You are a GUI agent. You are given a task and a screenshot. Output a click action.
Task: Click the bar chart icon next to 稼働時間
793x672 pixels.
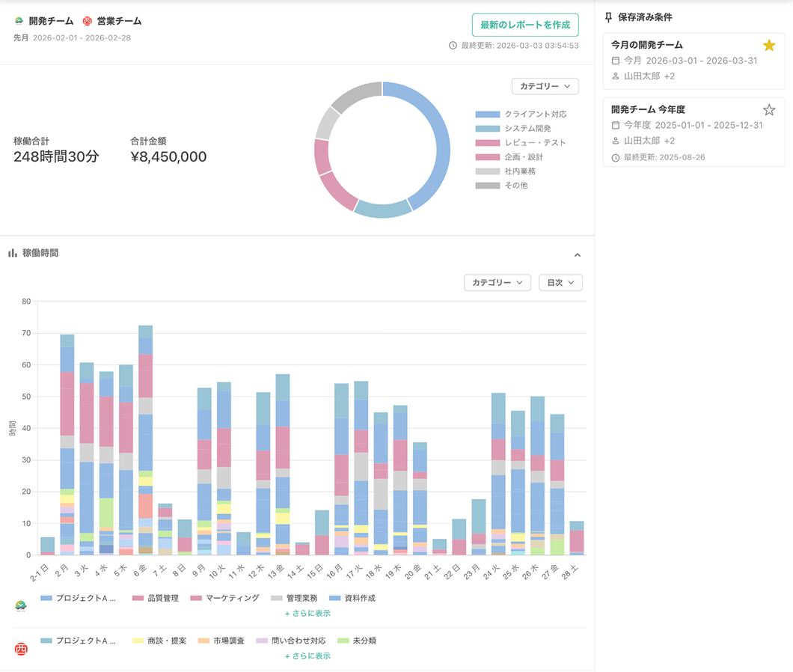click(13, 253)
